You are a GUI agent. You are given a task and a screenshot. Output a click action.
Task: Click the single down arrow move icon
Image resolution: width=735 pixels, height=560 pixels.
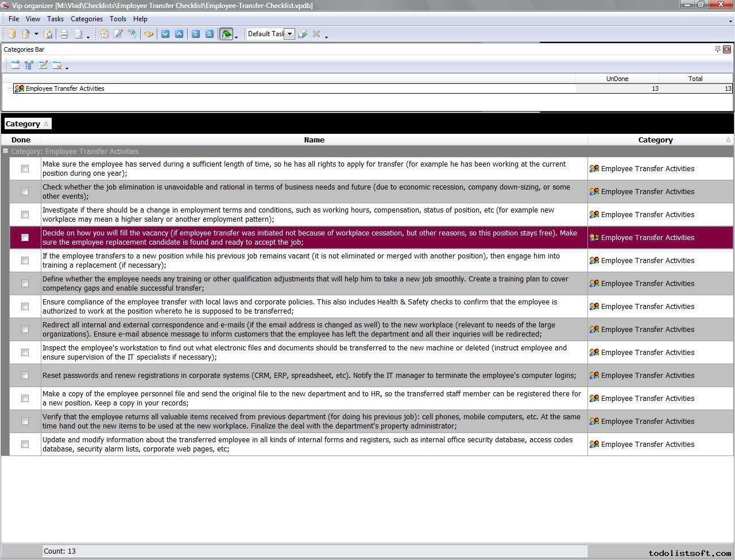pyautogui.click(x=165, y=34)
